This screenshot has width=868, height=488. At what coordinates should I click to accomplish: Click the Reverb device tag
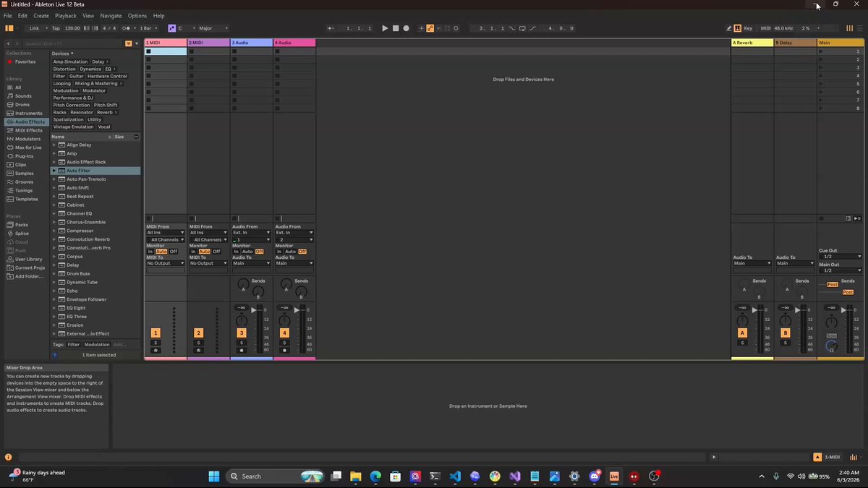(x=106, y=112)
